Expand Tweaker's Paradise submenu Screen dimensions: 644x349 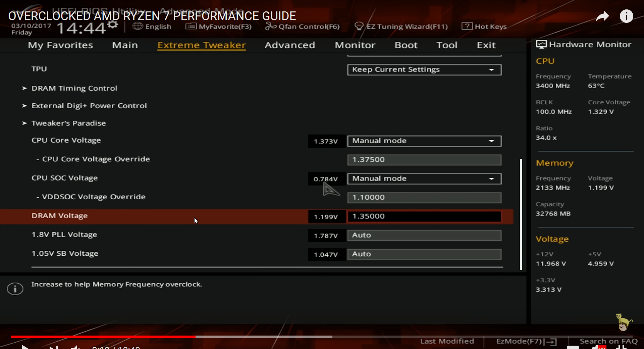pyautogui.click(x=68, y=123)
